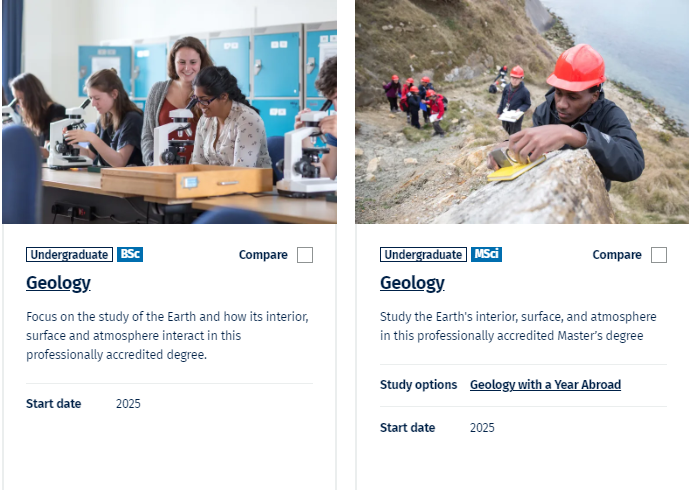Click the MSci description mentioning Master's degree
The height and width of the screenshot is (490, 689).
[518, 326]
